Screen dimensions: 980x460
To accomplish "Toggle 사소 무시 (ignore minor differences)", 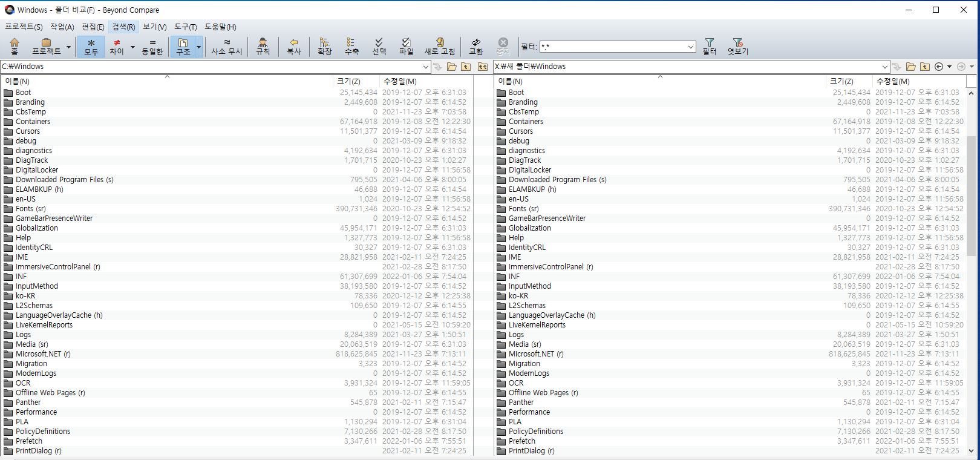I will [x=227, y=47].
